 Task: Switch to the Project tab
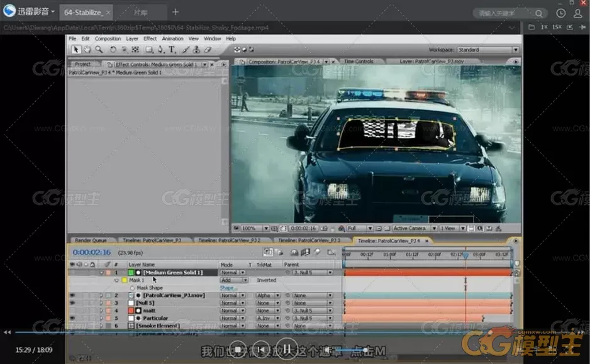[x=82, y=64]
